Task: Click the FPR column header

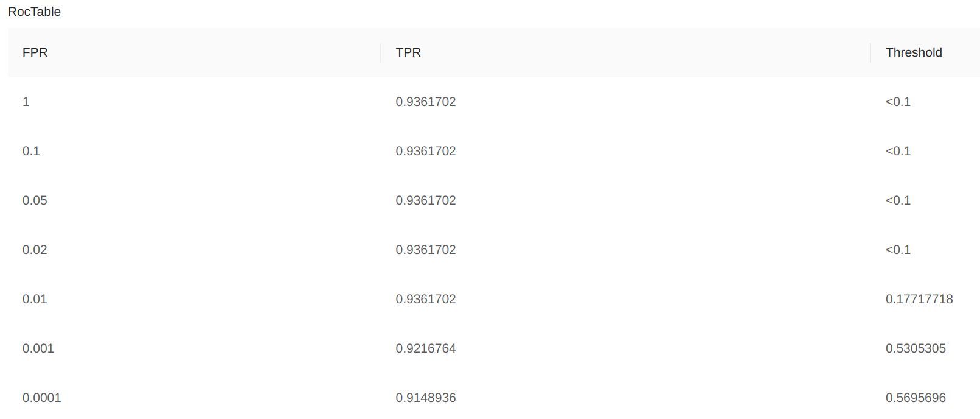Action: 35,52
